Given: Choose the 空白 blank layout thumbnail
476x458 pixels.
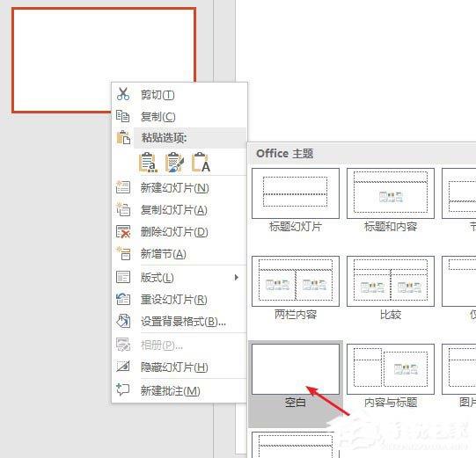Looking at the screenshot, I should 296,369.
